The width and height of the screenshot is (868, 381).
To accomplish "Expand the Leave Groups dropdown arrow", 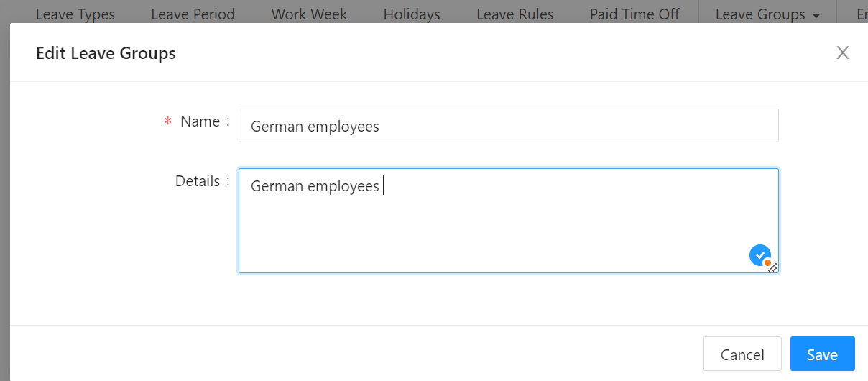I will click(816, 15).
